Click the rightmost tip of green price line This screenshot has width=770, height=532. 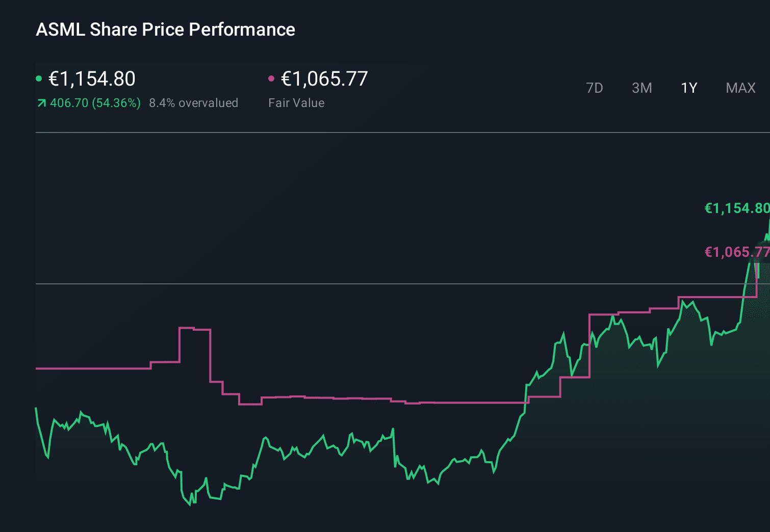coord(768,219)
